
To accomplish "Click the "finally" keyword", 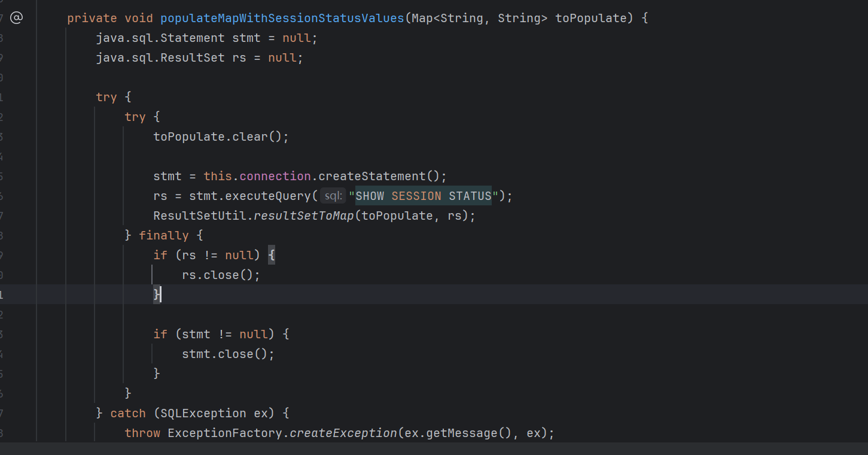I will (x=164, y=235).
